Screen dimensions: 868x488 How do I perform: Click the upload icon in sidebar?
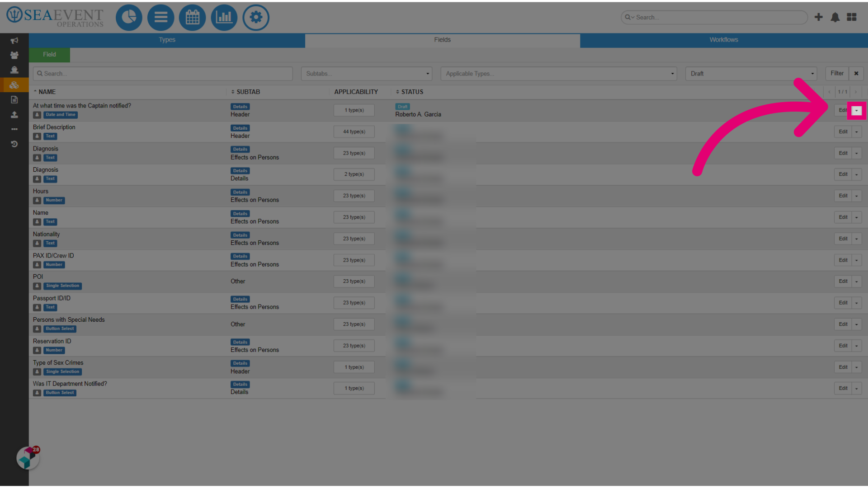[x=14, y=115]
